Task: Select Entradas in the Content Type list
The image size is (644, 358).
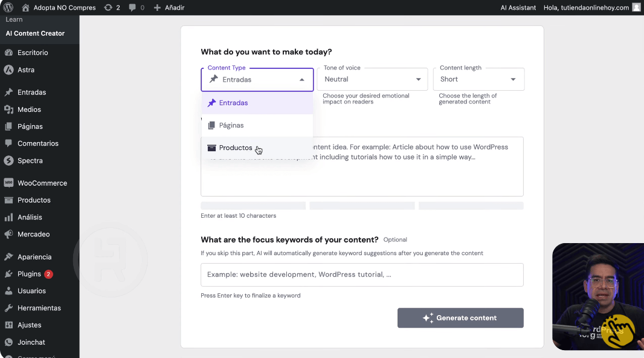Action: 257,103
